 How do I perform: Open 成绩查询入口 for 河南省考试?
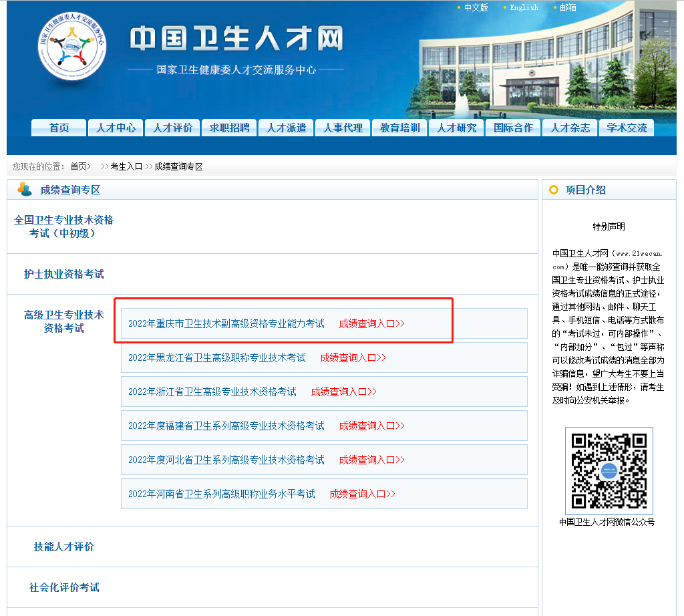click(363, 494)
